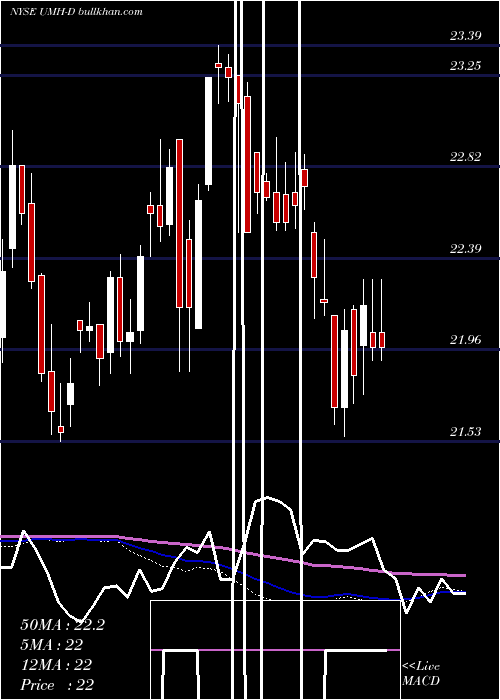Click the tall white candle reaching 23.25
Screen dimensions: 500x700
coord(208,131)
